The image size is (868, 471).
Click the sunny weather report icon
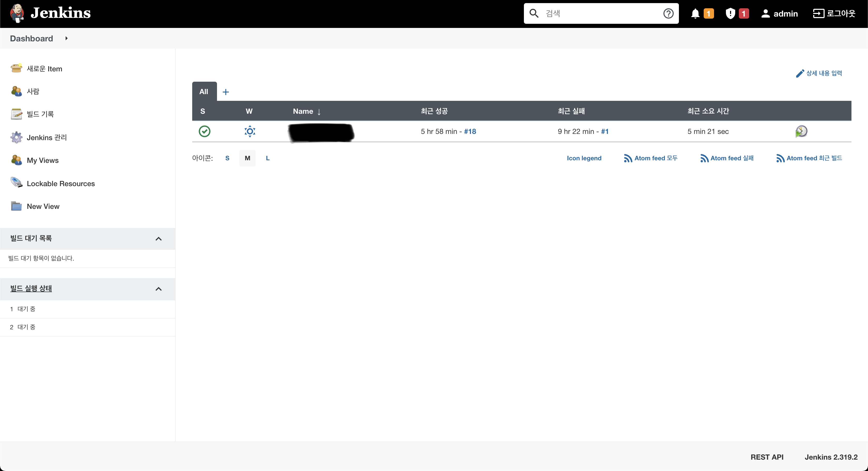pyautogui.click(x=250, y=131)
